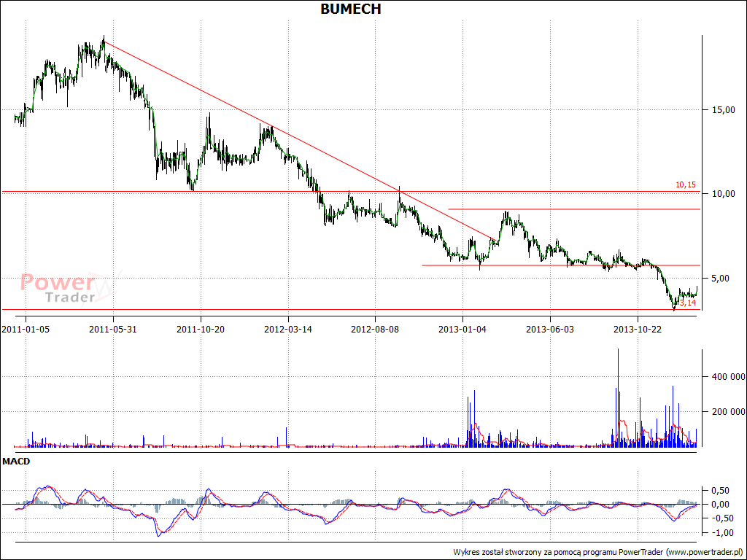This screenshot has width=747, height=560.
Task: Select the 2011-10-20 date label
Action: tap(201, 329)
